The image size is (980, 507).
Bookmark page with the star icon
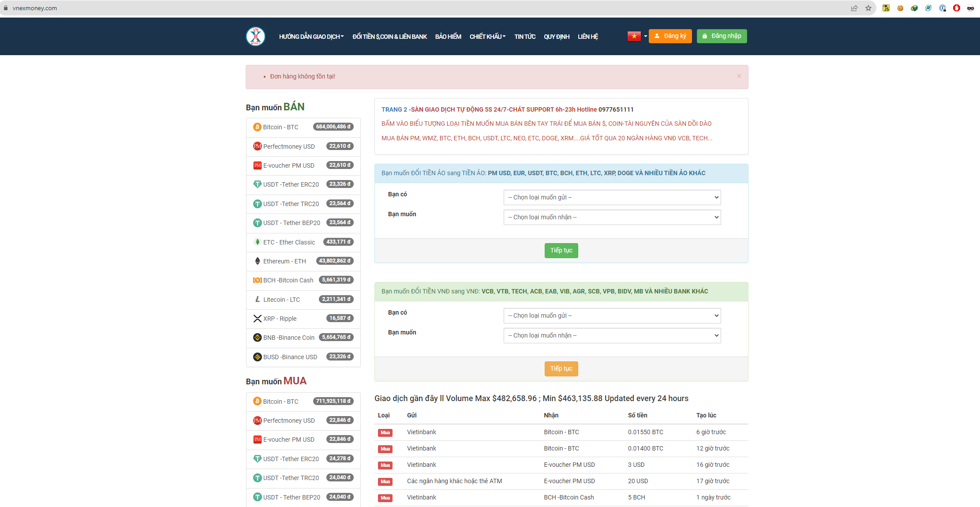868,8
